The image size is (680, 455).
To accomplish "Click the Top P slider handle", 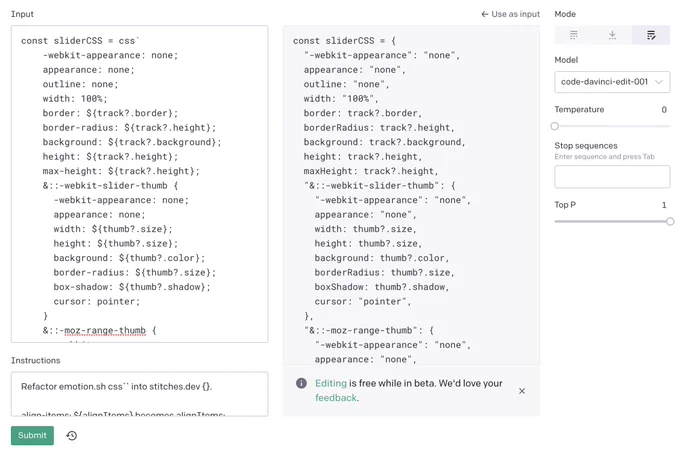I will click(670, 221).
